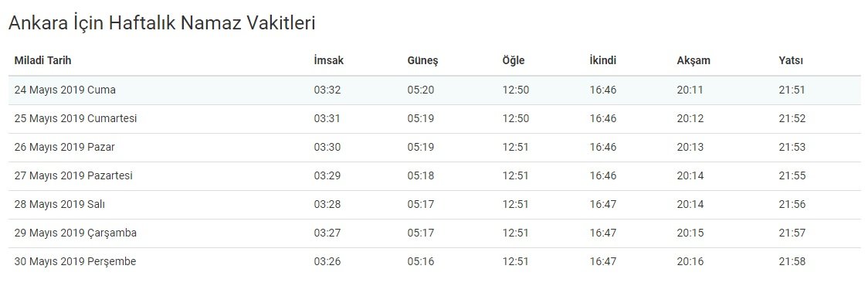The height and width of the screenshot is (286, 868).
Task: Click the 27 Mayıs 2019 Pazartesi date
Action: 73,175
